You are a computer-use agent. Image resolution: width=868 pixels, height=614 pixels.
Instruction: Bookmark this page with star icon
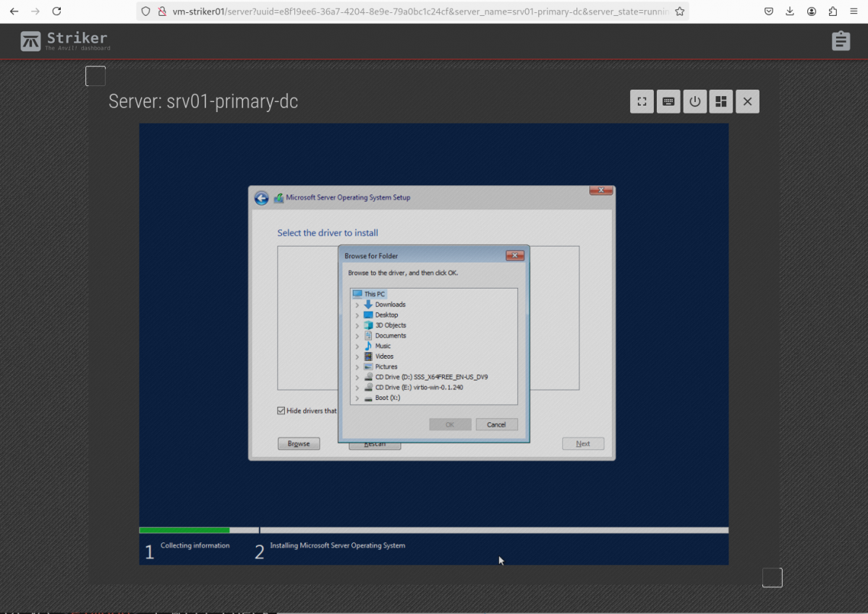coord(679,12)
